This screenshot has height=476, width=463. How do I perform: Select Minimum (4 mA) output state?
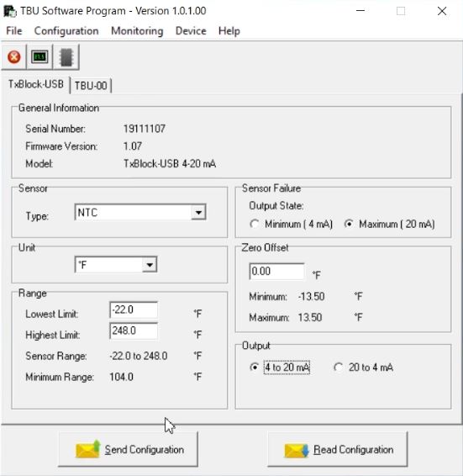[255, 225]
